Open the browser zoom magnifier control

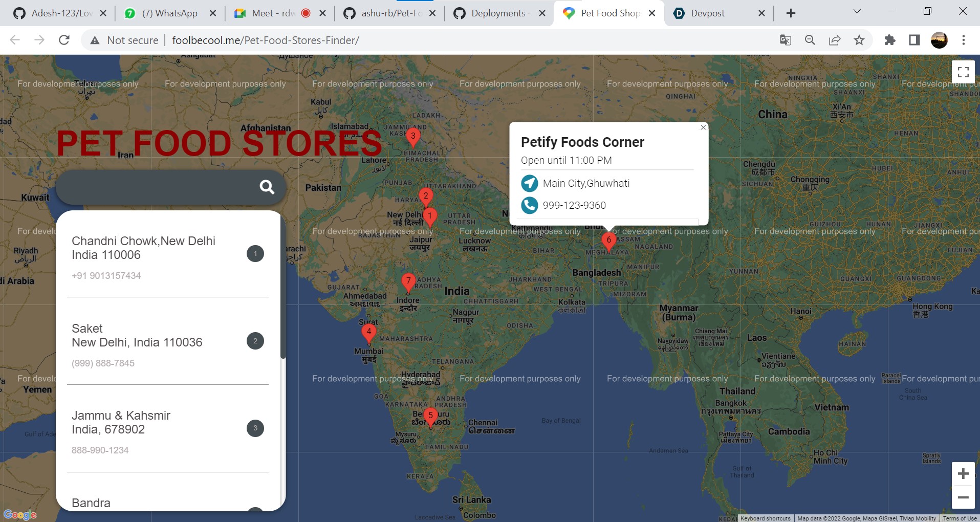point(810,40)
